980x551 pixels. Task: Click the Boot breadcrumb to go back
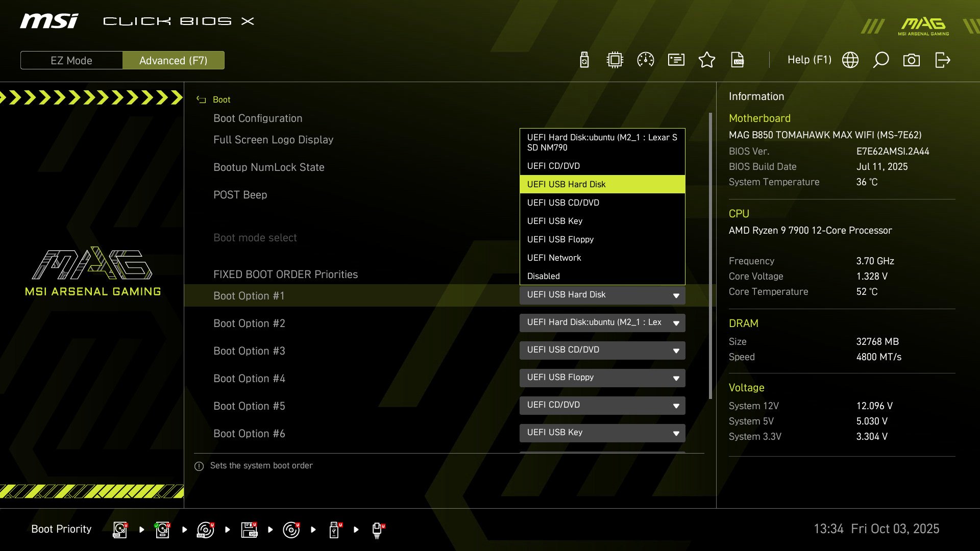[221, 99]
